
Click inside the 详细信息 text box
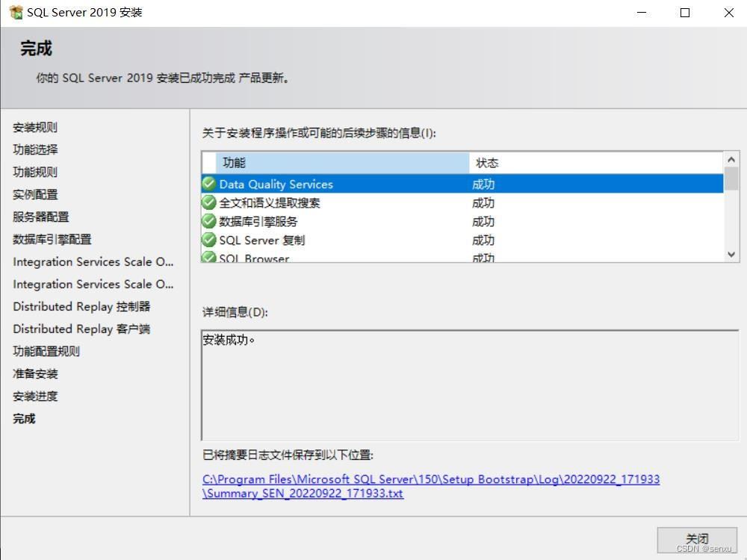click(470, 385)
